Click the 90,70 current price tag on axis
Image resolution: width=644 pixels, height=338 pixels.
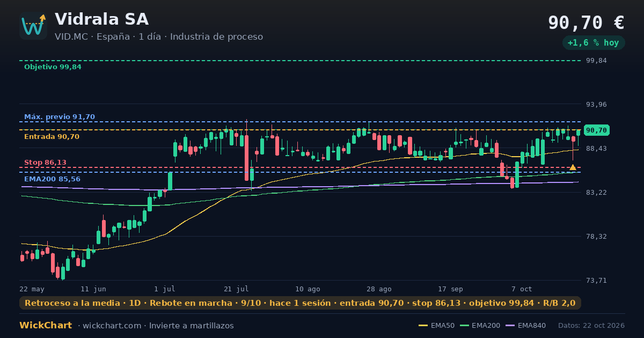click(x=596, y=130)
